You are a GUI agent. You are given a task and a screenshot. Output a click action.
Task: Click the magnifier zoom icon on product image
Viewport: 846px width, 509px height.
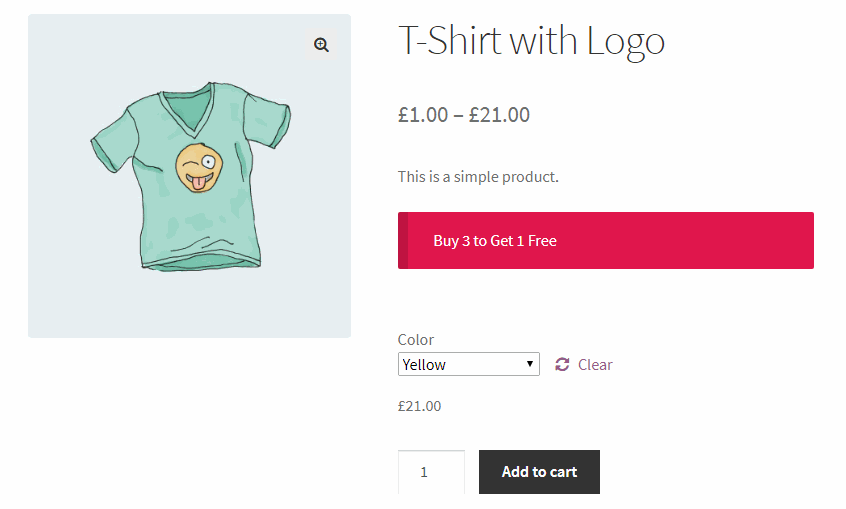pyautogui.click(x=321, y=45)
